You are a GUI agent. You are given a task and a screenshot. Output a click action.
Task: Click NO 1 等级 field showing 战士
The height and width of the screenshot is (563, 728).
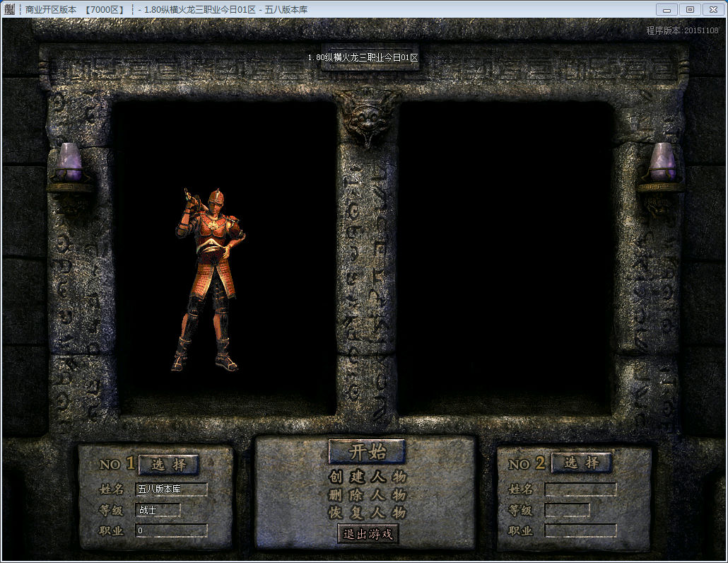tap(158, 510)
